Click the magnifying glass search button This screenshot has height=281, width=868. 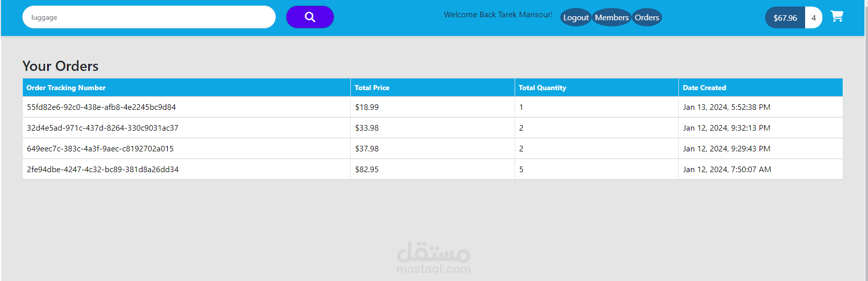[310, 17]
